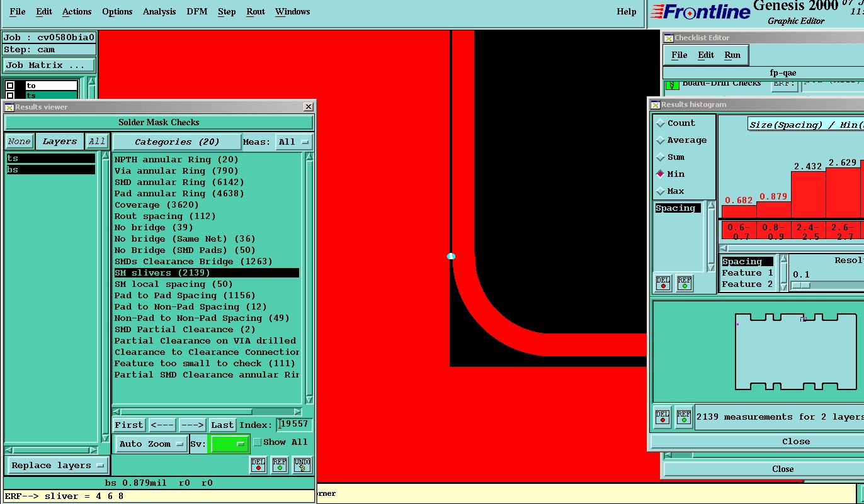864x504 pixels.
Task: Click the DEL icon in Results viewer
Action: (258, 465)
